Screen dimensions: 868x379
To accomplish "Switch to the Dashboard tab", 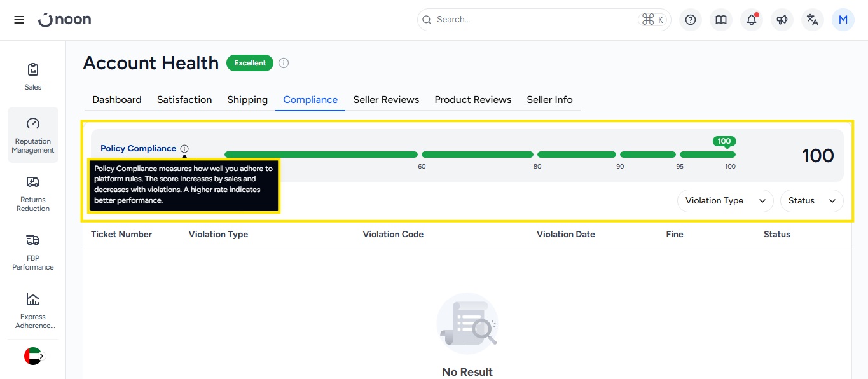I will [x=117, y=100].
